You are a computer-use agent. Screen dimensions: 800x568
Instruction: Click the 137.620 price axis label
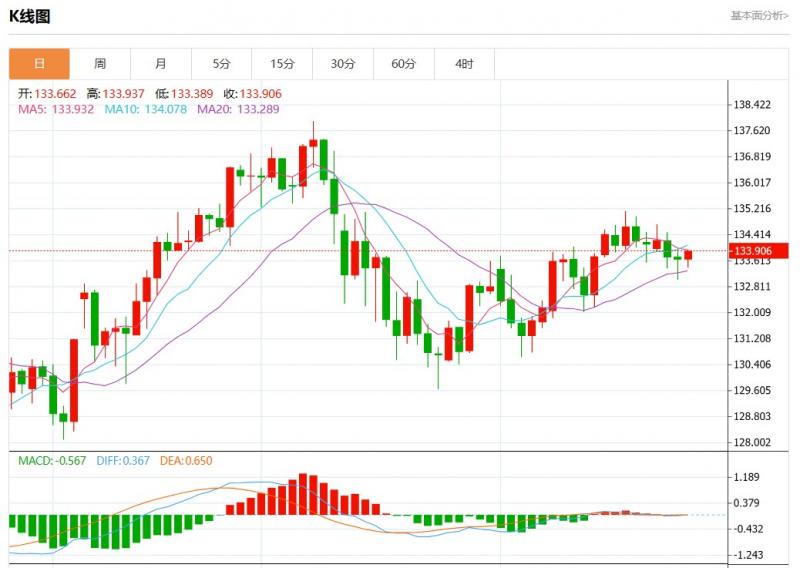coord(752,131)
